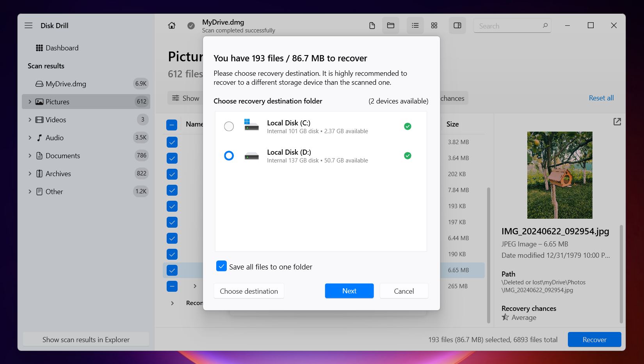Viewport: 644px width, 364px height.
Task: Click the search magnifier icon
Action: (x=545, y=26)
